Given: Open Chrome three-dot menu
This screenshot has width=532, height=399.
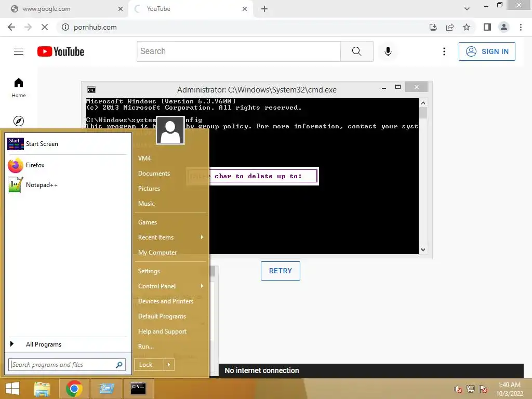Looking at the screenshot, I should (x=521, y=27).
